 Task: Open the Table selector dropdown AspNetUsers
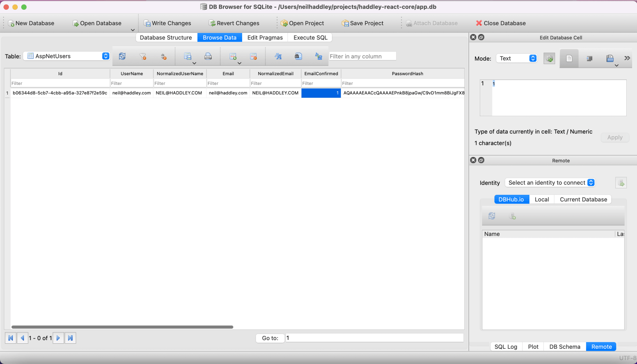pos(68,56)
